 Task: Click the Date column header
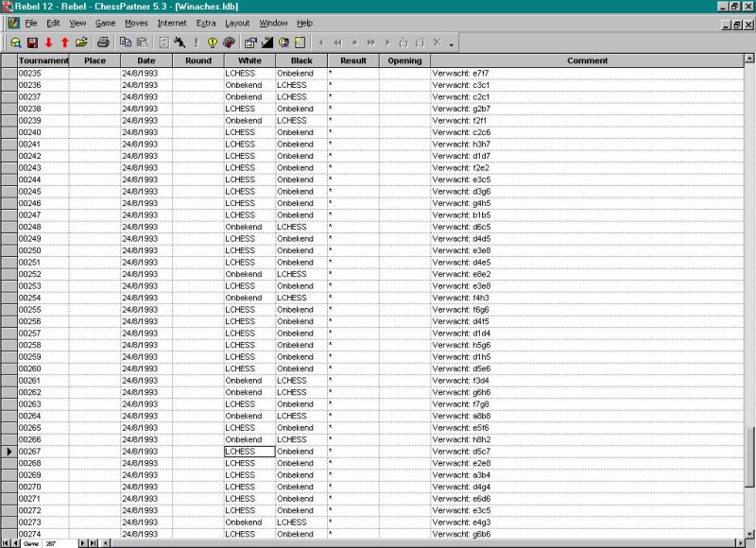(x=146, y=60)
